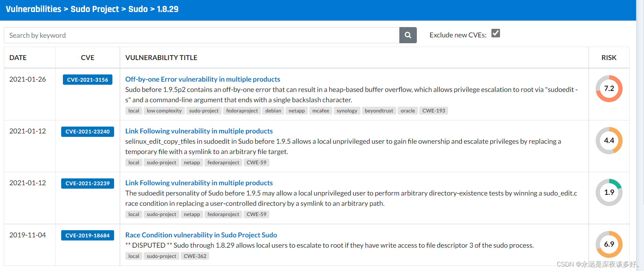
Task: Open the CVE-2021-23240 badge
Action: pos(88,131)
